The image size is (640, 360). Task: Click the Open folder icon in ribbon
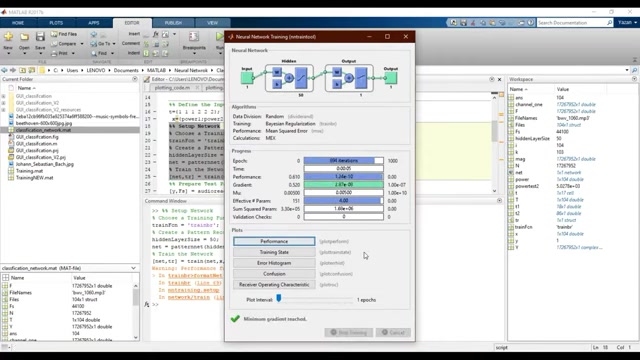tap(24, 37)
